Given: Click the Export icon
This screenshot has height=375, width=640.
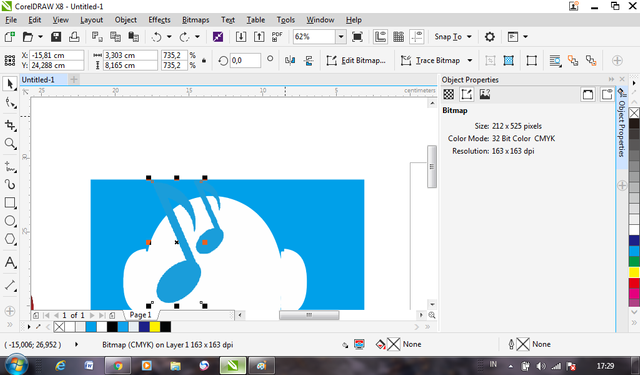Looking at the screenshot, I should tap(259, 37).
